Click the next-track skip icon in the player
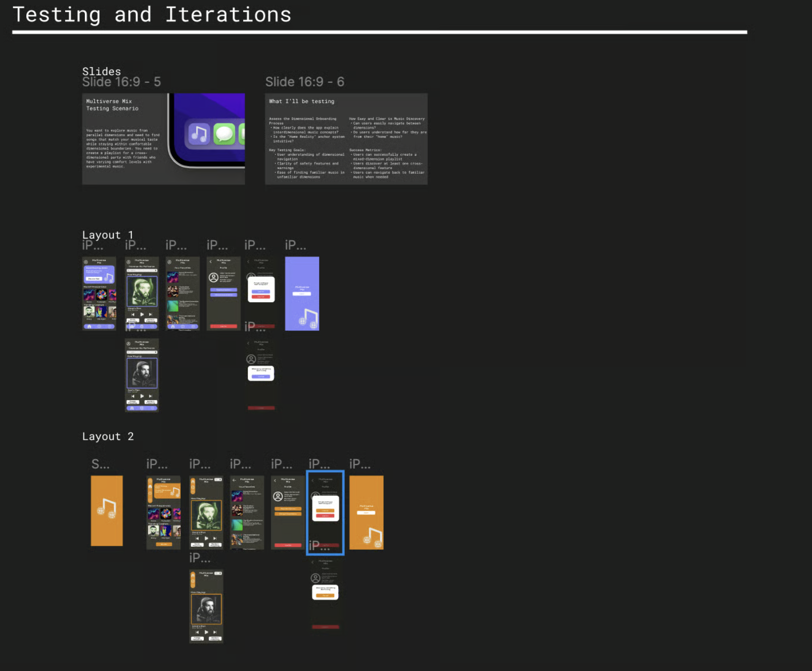The image size is (812, 671). [150, 314]
